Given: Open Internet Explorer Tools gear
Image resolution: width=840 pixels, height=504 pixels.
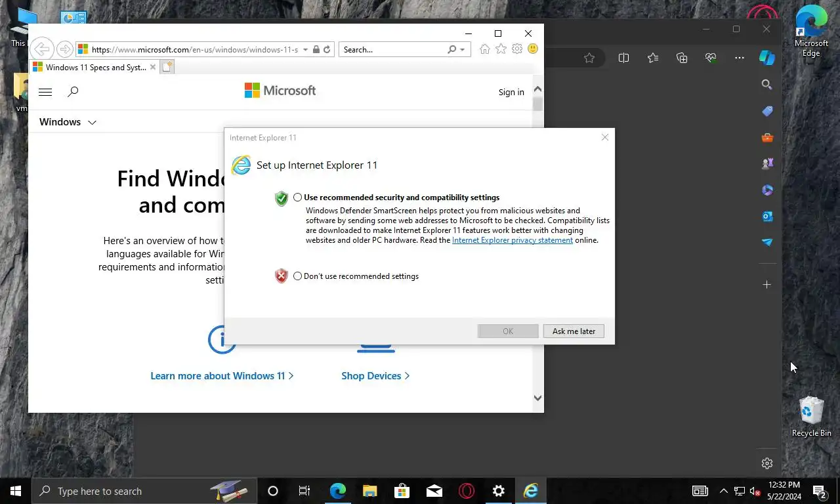Looking at the screenshot, I should tap(517, 49).
